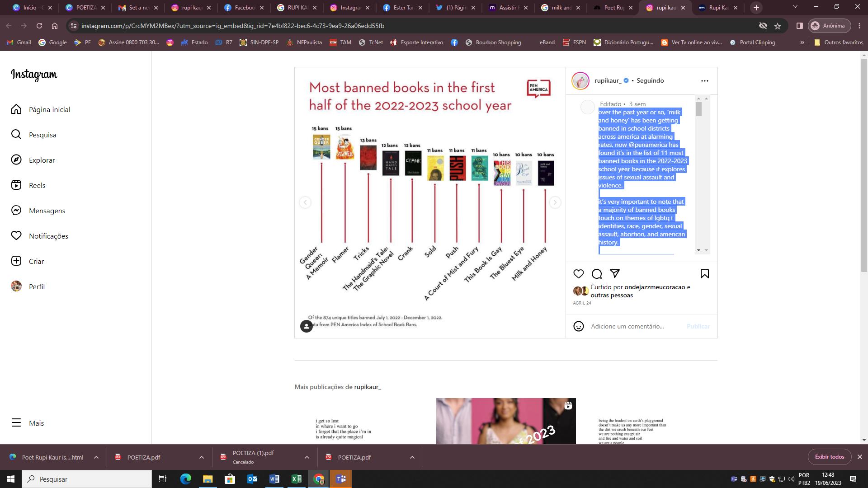Toggle save with the bookmark icon
Viewport: 868px width, 488px height.
[704, 274]
